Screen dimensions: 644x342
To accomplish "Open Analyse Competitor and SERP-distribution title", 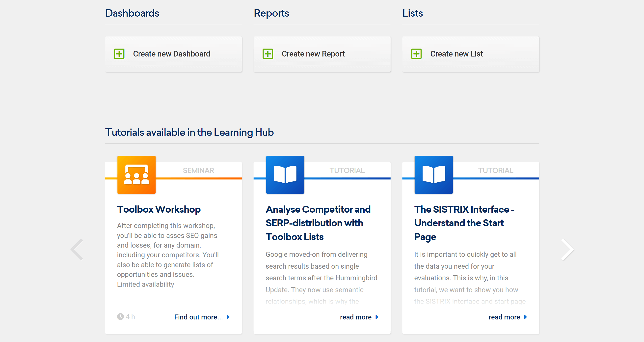I will tap(318, 223).
